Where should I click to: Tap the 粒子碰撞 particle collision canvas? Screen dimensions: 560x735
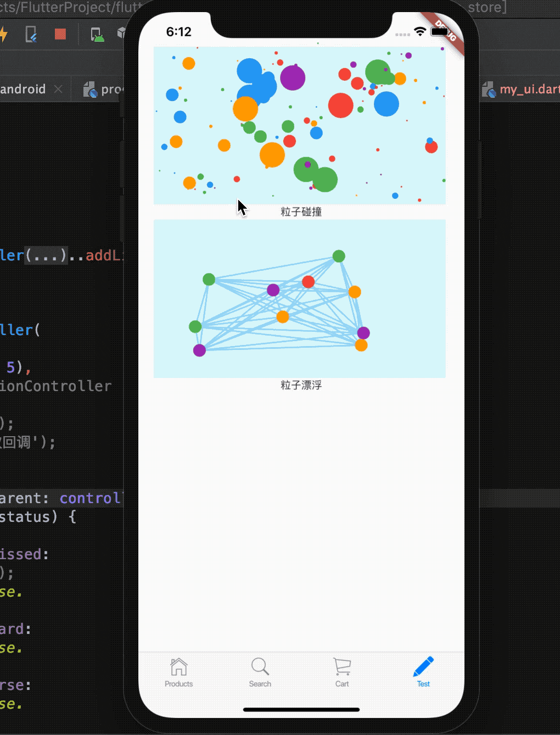(300, 125)
